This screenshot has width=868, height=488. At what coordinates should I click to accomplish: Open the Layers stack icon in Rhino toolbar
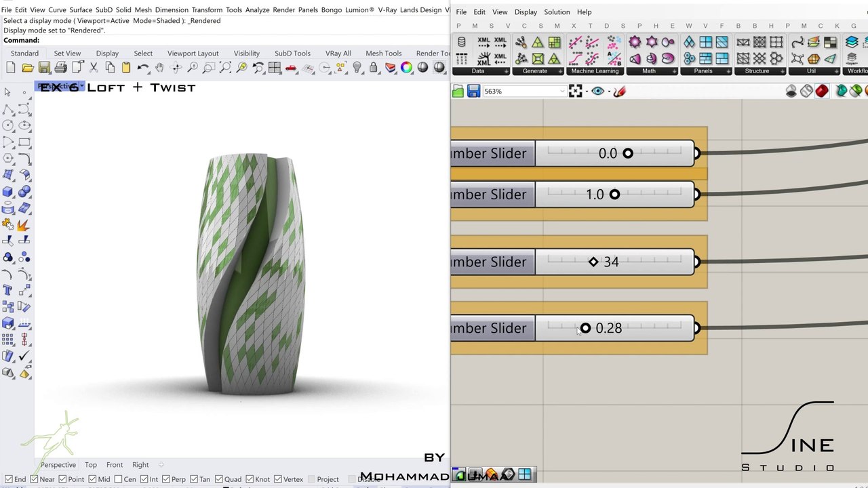[390, 68]
